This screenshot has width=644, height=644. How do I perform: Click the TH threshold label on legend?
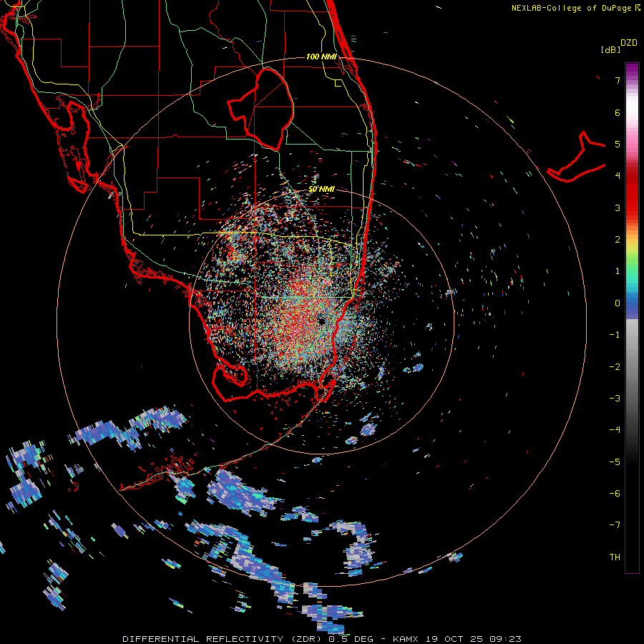click(615, 557)
